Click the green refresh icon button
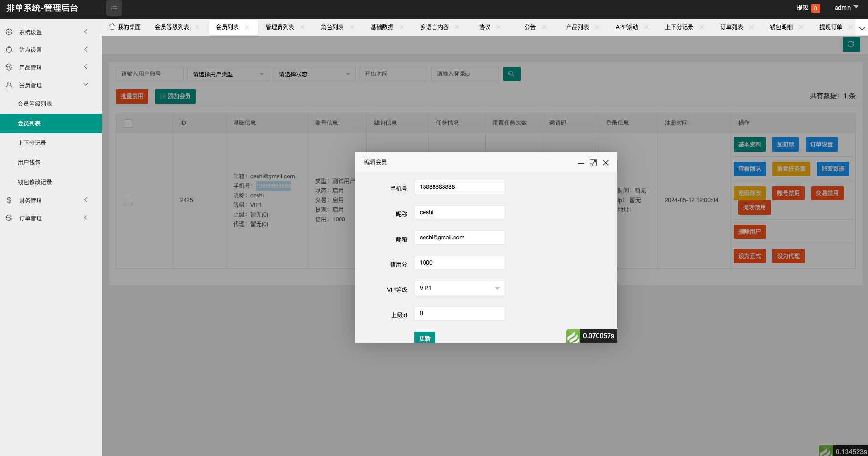Image resolution: width=868 pixels, height=456 pixels. [x=851, y=44]
